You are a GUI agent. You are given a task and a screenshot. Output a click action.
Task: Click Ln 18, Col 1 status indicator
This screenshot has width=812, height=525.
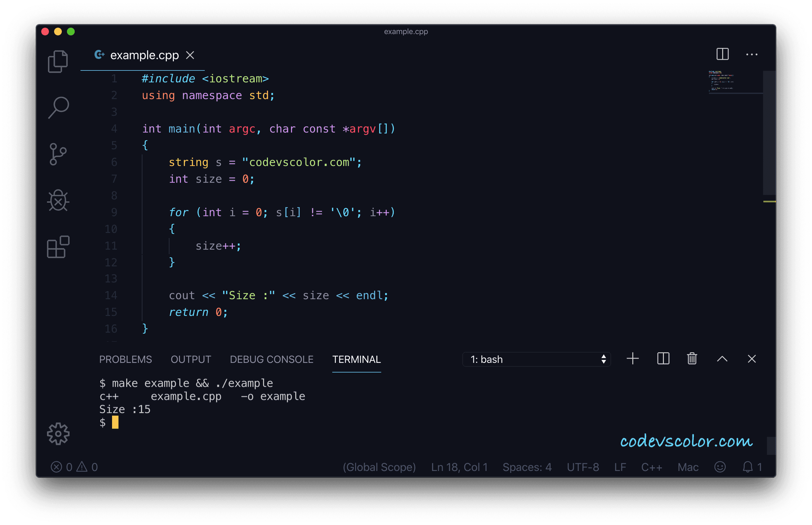pos(459,467)
